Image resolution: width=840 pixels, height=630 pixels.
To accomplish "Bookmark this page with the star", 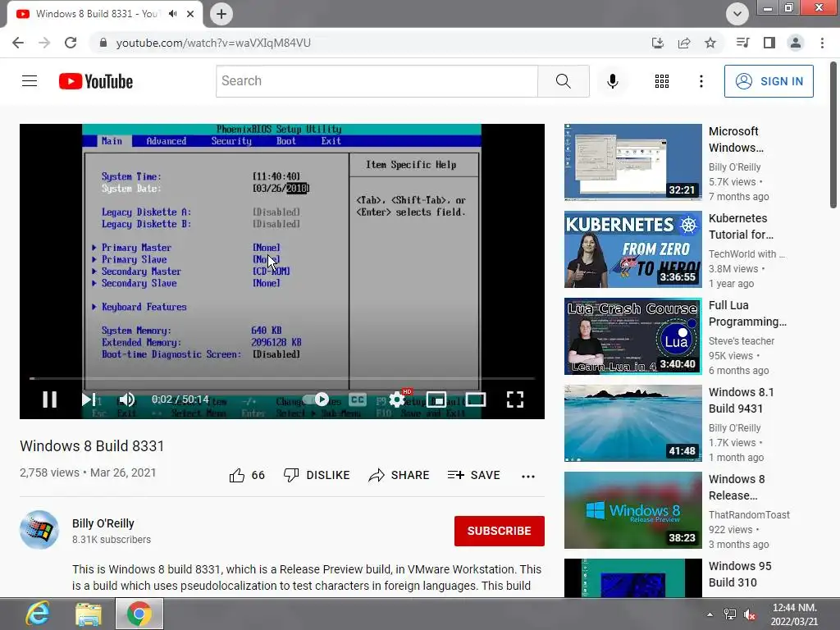I will 710,43.
